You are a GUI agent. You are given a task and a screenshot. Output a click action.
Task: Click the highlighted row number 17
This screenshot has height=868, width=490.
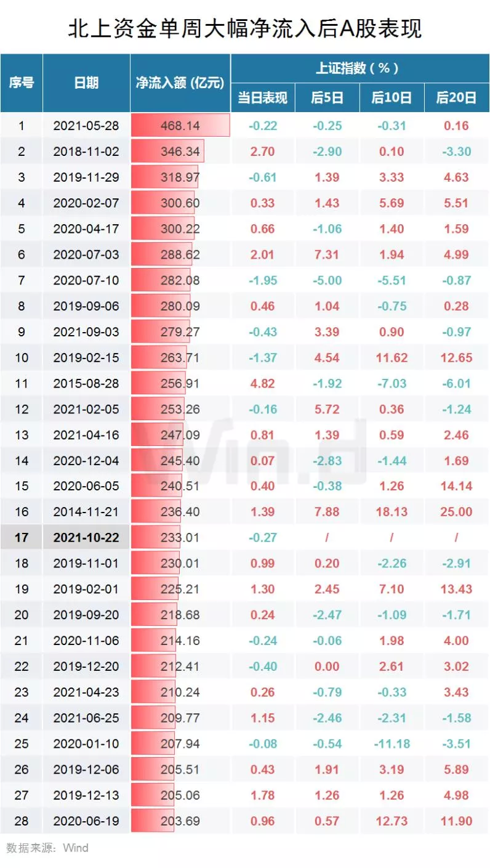point(22,537)
